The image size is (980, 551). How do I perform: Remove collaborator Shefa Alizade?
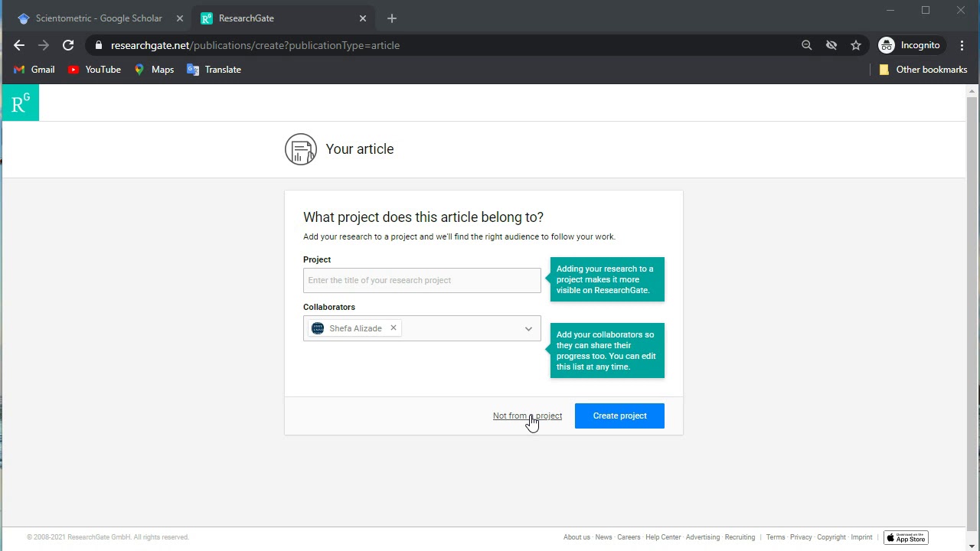(394, 328)
